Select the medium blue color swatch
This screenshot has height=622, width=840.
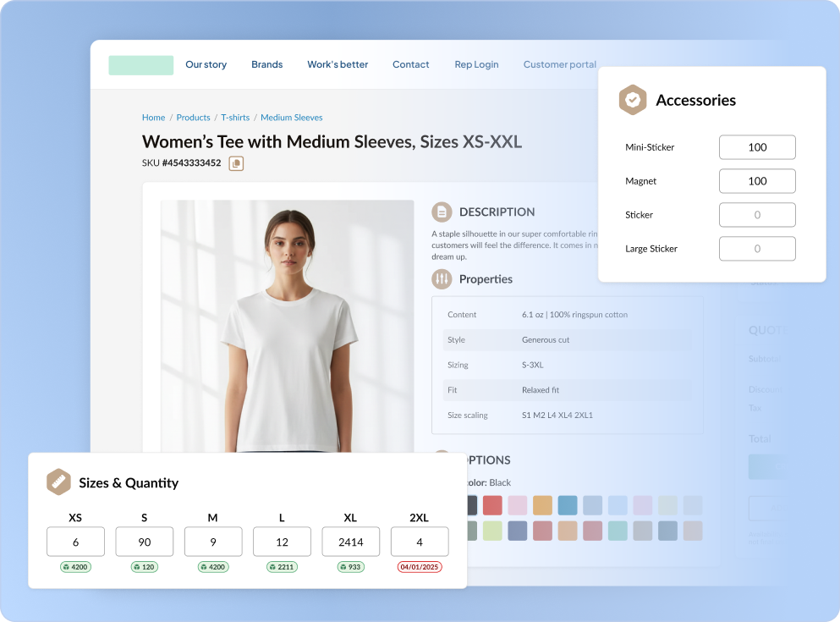(568, 505)
